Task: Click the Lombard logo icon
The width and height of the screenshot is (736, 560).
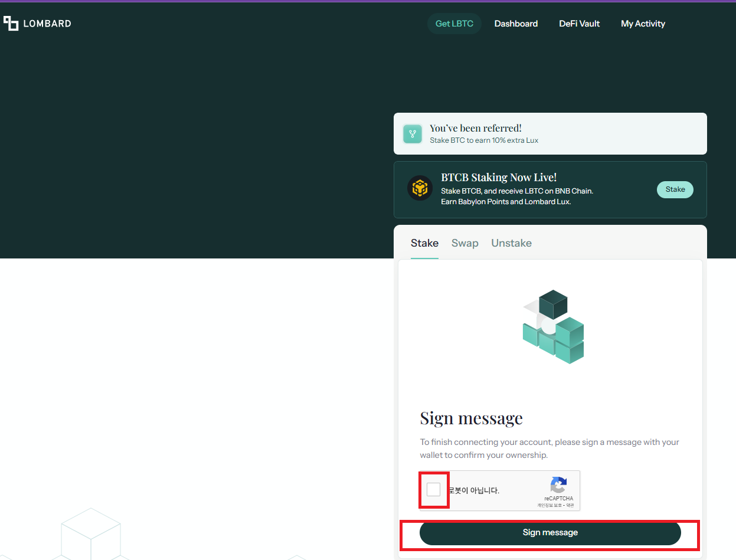Action: (x=11, y=24)
